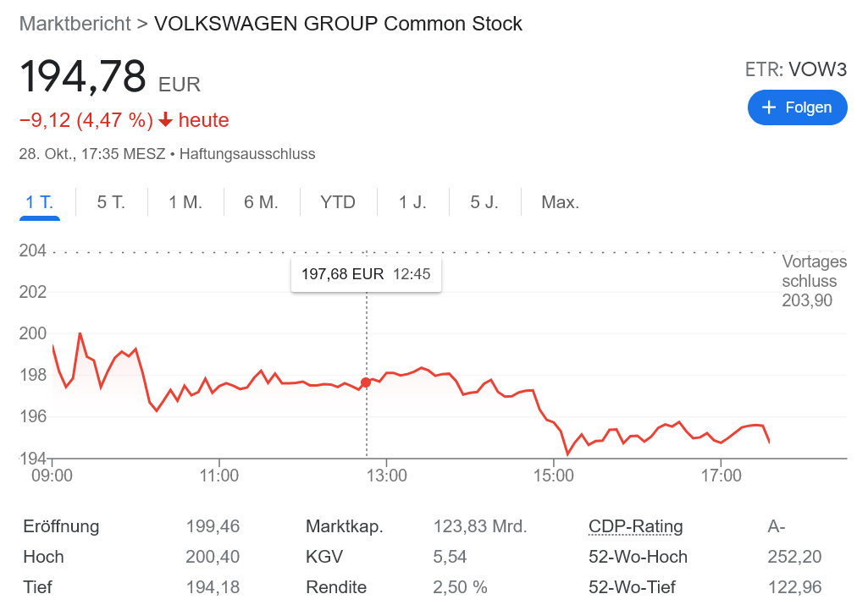Image resolution: width=857 pixels, height=616 pixels.
Task: Click the 194,78 current price
Action: 83,76
